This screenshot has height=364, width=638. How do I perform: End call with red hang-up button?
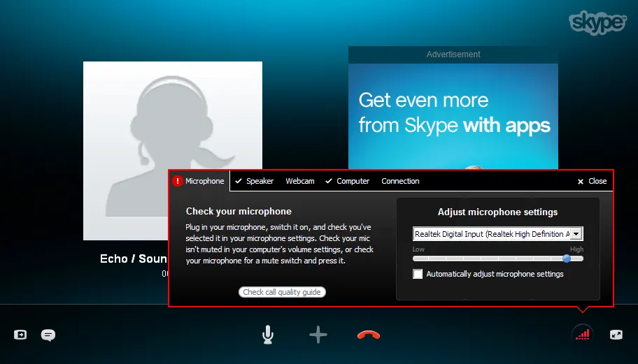tap(368, 335)
